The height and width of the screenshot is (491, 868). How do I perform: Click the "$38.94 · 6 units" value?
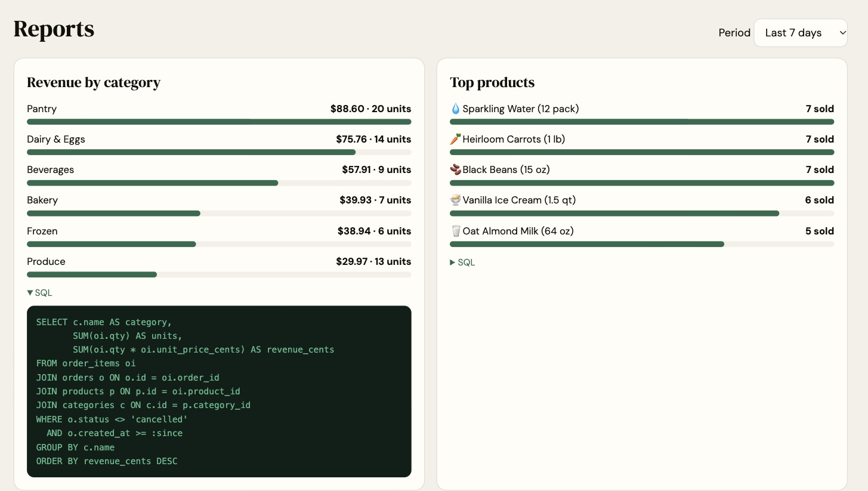375,231
